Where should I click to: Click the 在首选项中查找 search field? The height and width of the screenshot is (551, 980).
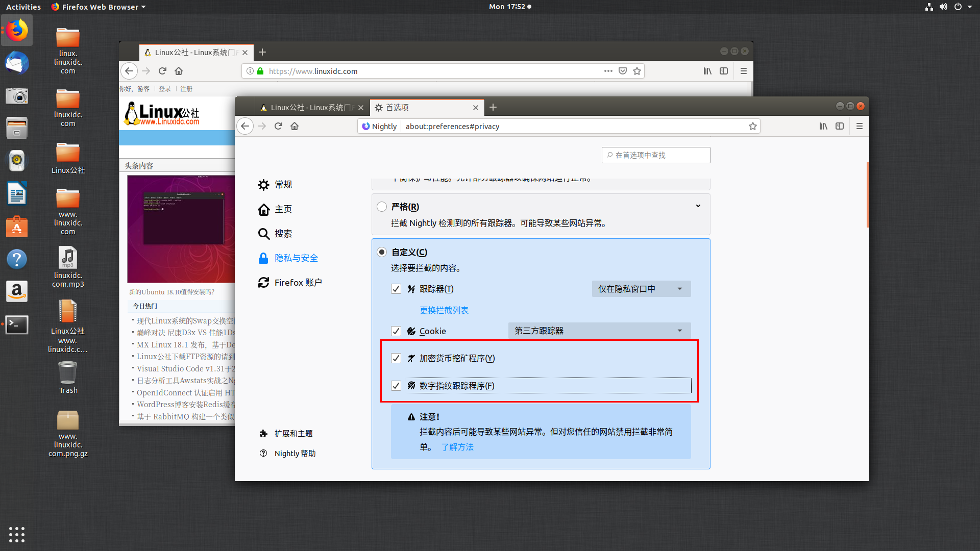click(656, 155)
